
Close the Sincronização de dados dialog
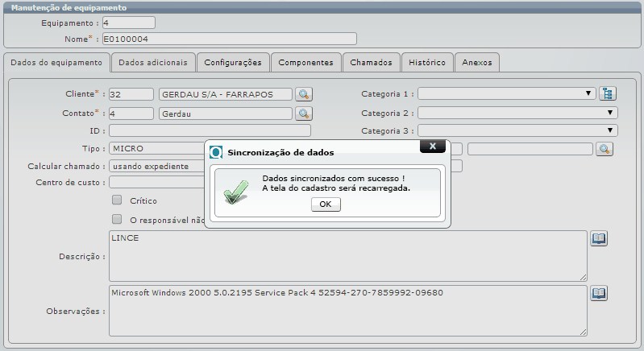[433, 147]
